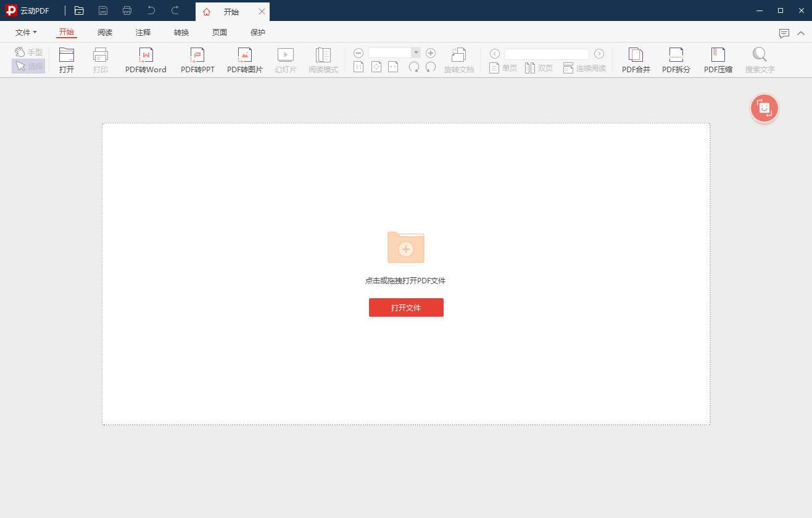This screenshot has width=812, height=518.
Task: Start PDF转Word conversion
Action: point(146,60)
